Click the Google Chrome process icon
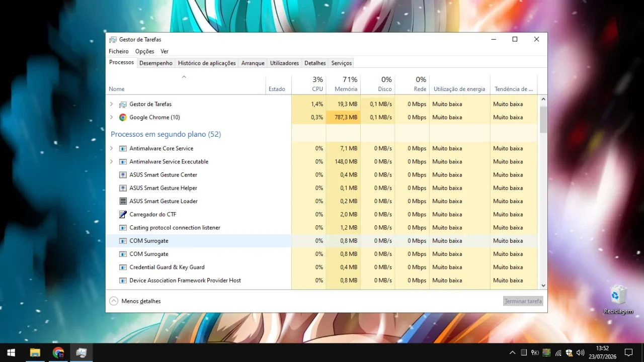Screen dimensions: 644x362 pyautogui.click(x=123, y=117)
